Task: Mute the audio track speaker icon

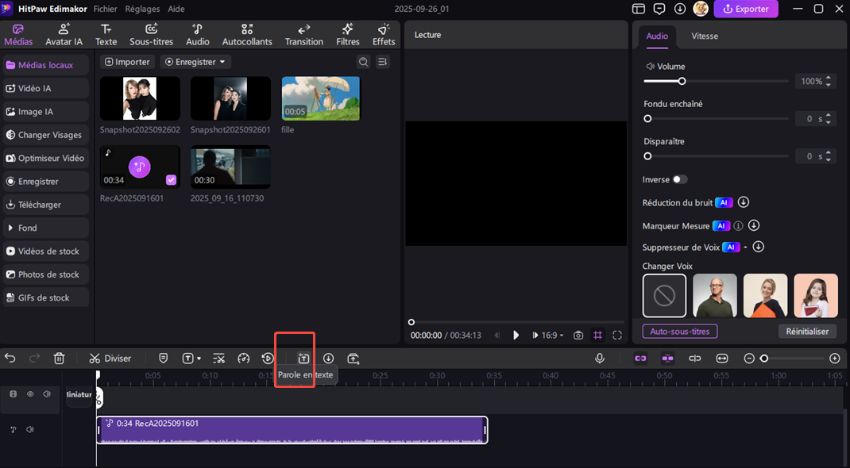Action: pyautogui.click(x=30, y=429)
